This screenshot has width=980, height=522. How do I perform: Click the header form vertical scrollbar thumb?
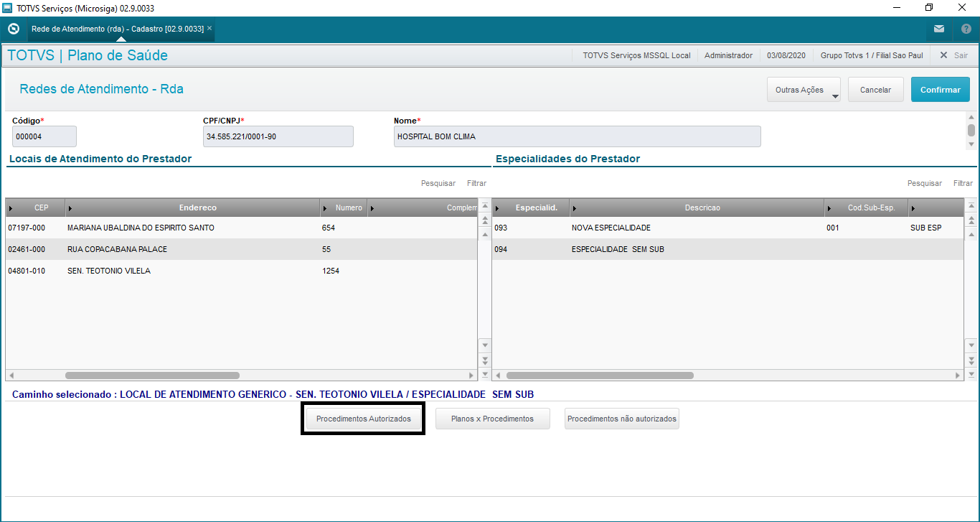tap(971, 130)
